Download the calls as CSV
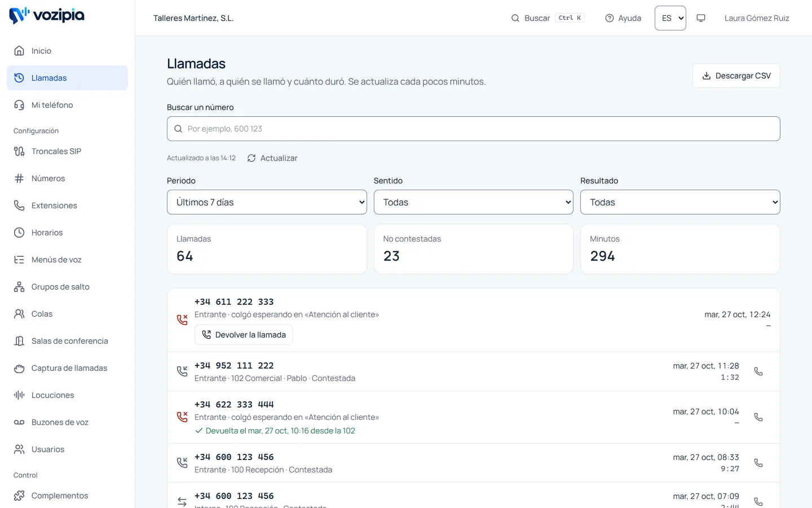 pos(736,76)
